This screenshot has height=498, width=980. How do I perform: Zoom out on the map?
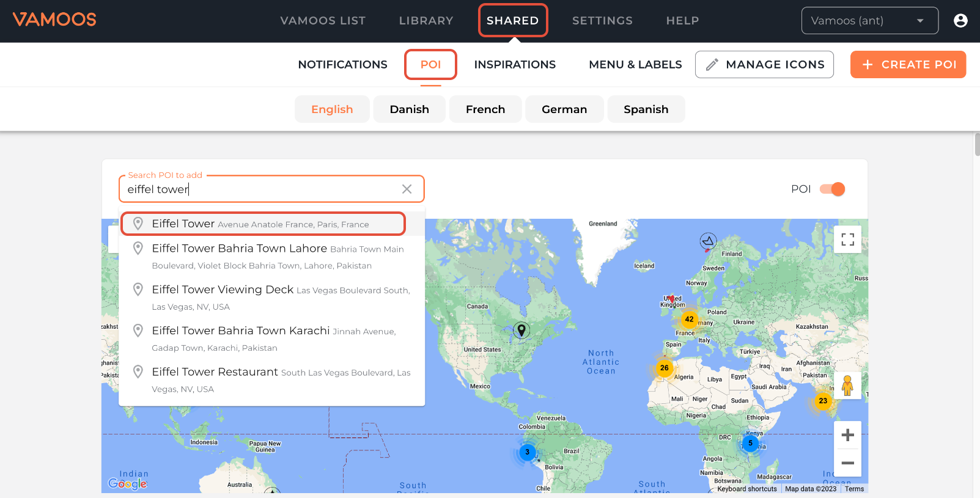[x=847, y=463]
